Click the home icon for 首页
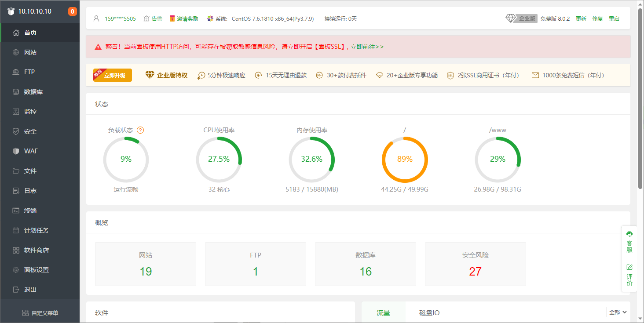This screenshot has width=644, height=323. (x=16, y=33)
